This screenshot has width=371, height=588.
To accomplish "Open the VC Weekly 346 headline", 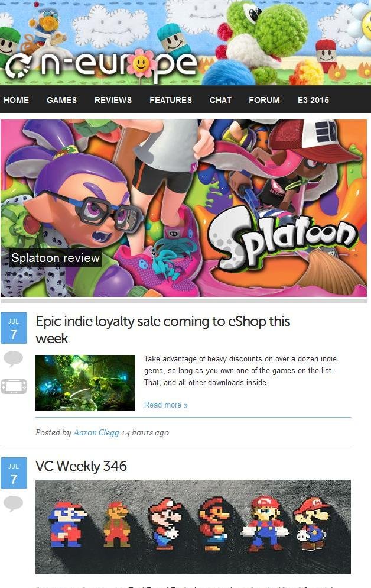I will pos(82,466).
